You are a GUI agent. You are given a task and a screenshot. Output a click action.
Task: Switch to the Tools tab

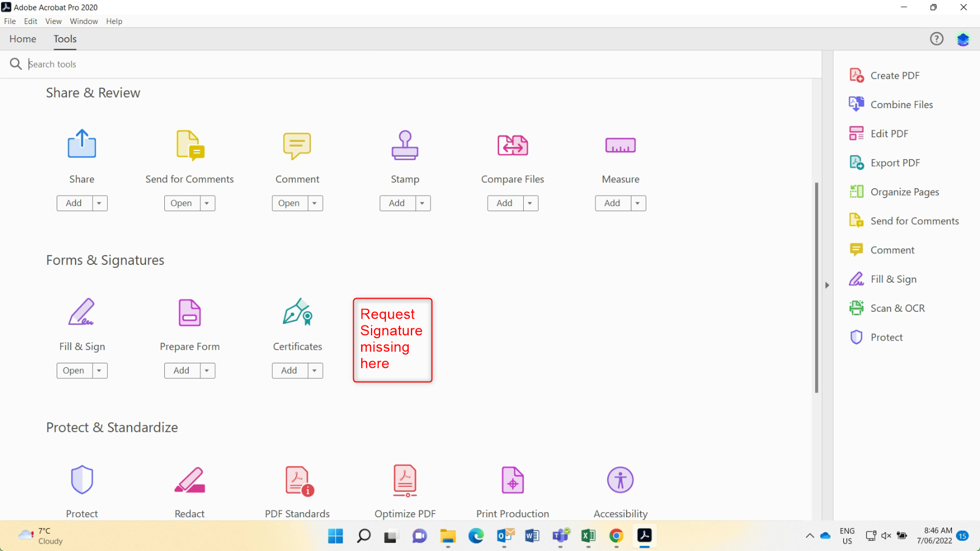(x=65, y=39)
